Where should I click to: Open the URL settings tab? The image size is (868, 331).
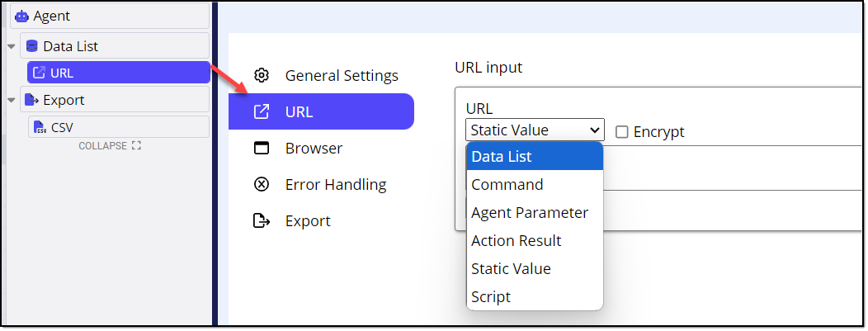321,111
